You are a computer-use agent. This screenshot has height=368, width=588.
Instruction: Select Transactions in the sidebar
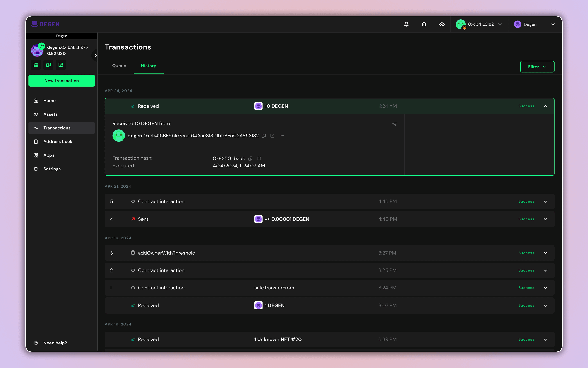point(62,128)
